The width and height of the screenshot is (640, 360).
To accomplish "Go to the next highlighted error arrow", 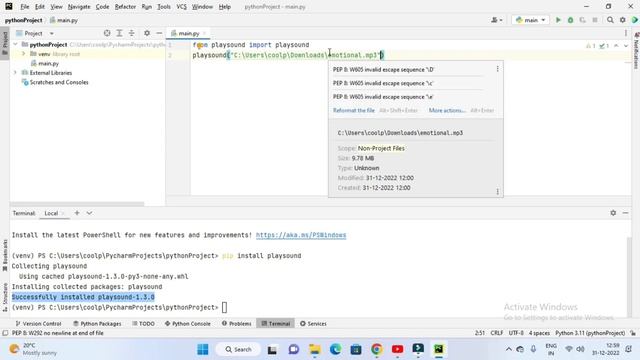I will pos(626,46).
